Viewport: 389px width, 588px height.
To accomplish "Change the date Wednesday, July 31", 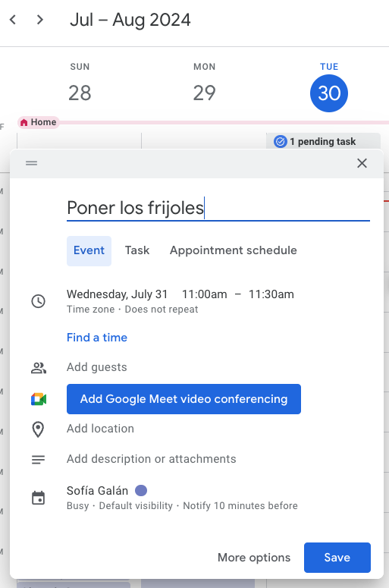I will point(117,294).
